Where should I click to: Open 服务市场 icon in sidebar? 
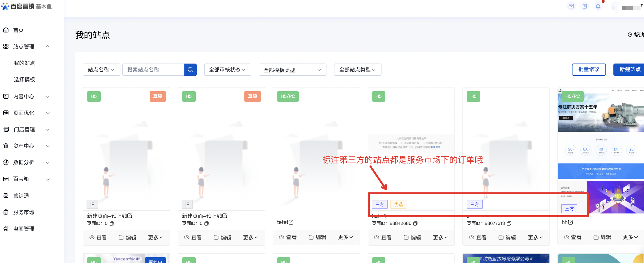click(x=6, y=212)
